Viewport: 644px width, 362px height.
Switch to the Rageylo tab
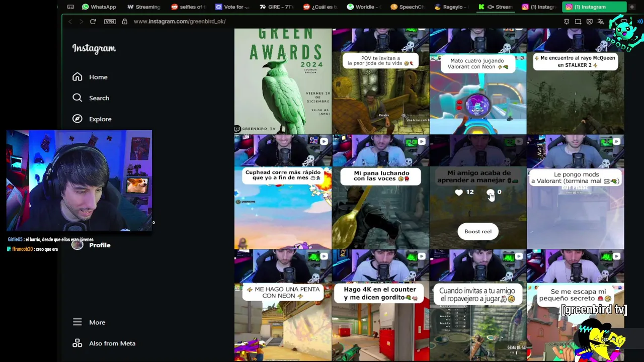451,7
